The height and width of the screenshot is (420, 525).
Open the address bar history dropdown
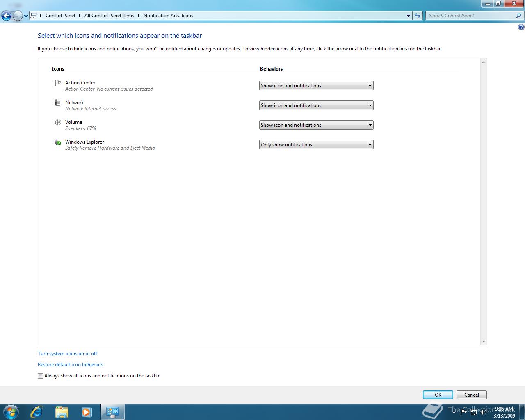click(x=408, y=16)
